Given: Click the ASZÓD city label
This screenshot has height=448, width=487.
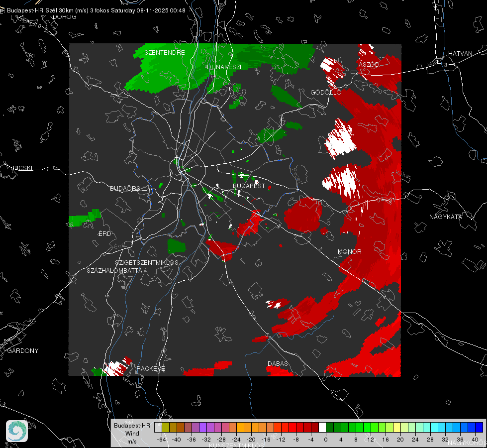Looking at the screenshot, I should [369, 64].
